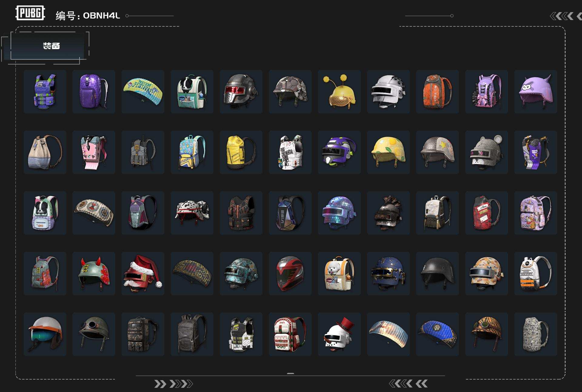Select the dark parachute with gold swirls
Image resolution: width=582 pixels, height=392 pixels.
192,273
